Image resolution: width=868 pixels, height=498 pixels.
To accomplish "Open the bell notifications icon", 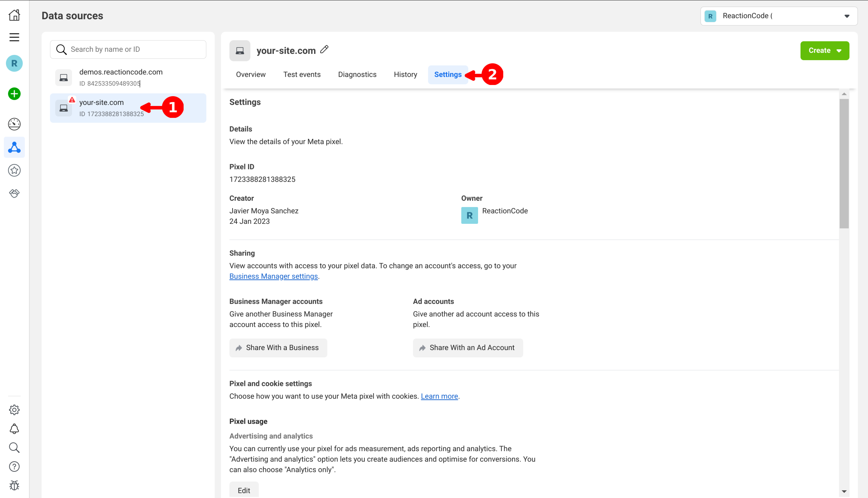I will [x=14, y=429].
